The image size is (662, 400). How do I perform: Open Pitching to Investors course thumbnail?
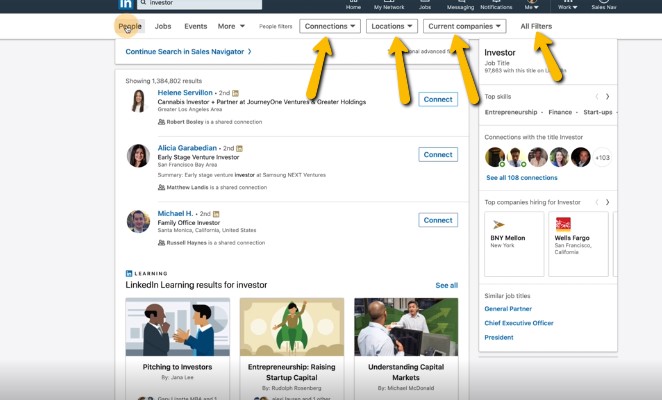coord(177,328)
